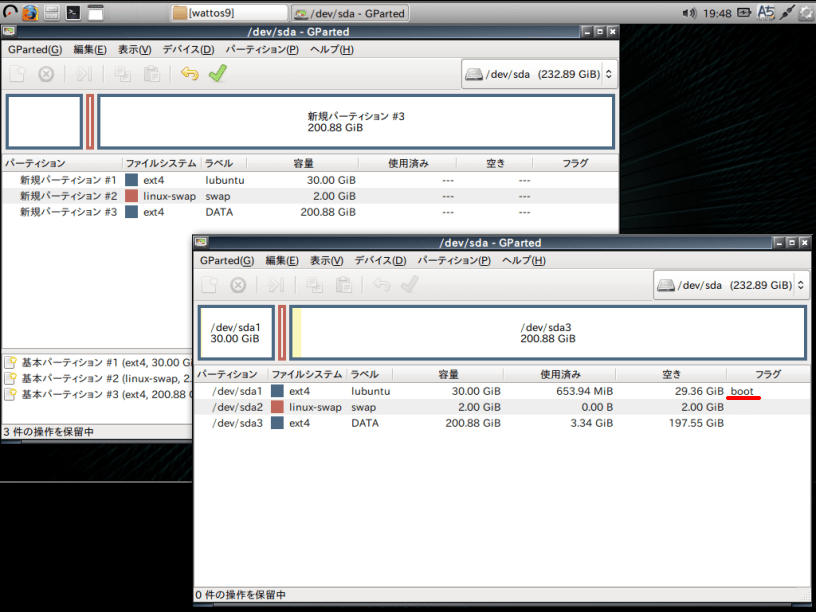The height and width of the screenshot is (612, 816).
Task: Apply all operations with the green checkmark
Action: (x=218, y=73)
